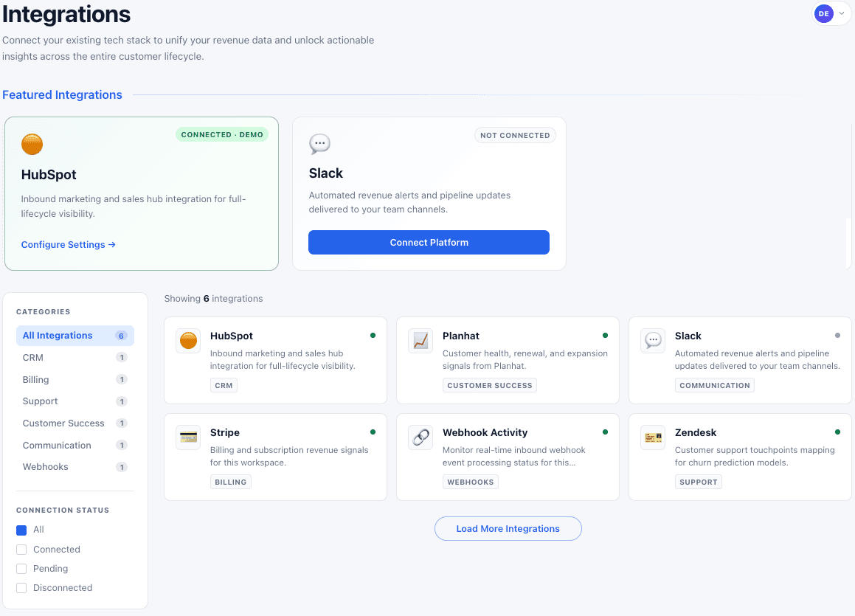
Task: Enable the Pending status filter
Action: (x=21, y=569)
